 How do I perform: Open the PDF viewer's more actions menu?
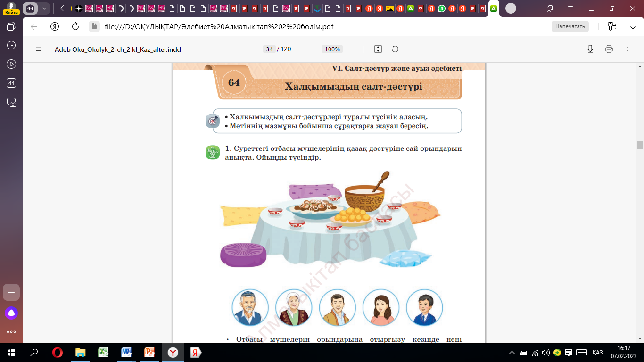[x=627, y=49]
